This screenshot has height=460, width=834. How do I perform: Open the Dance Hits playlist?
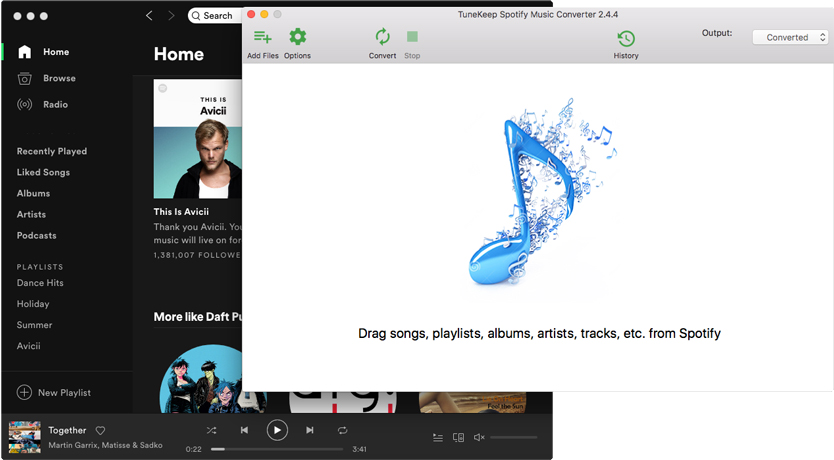pyautogui.click(x=40, y=283)
